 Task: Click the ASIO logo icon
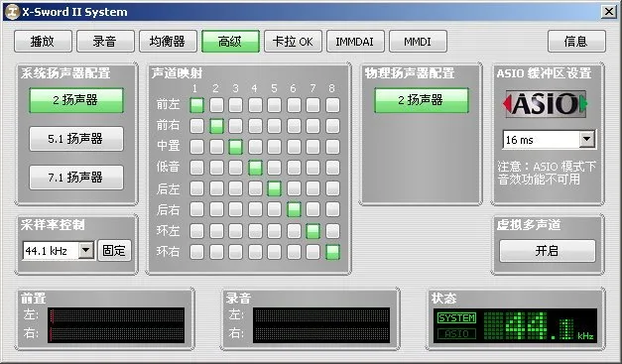click(545, 104)
